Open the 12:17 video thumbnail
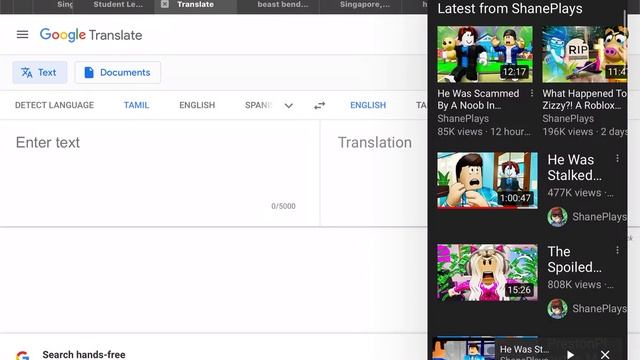This screenshot has width=640, height=360. click(x=485, y=55)
